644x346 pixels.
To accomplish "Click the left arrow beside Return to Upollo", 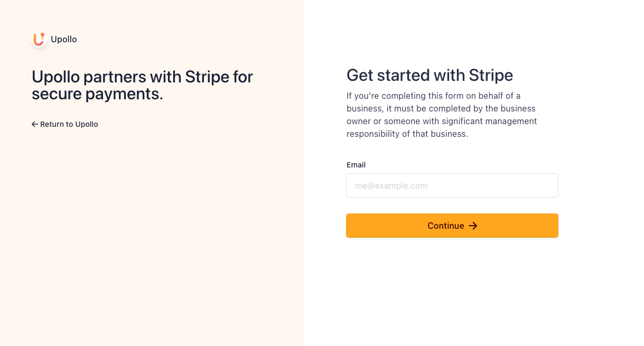I will [x=35, y=124].
